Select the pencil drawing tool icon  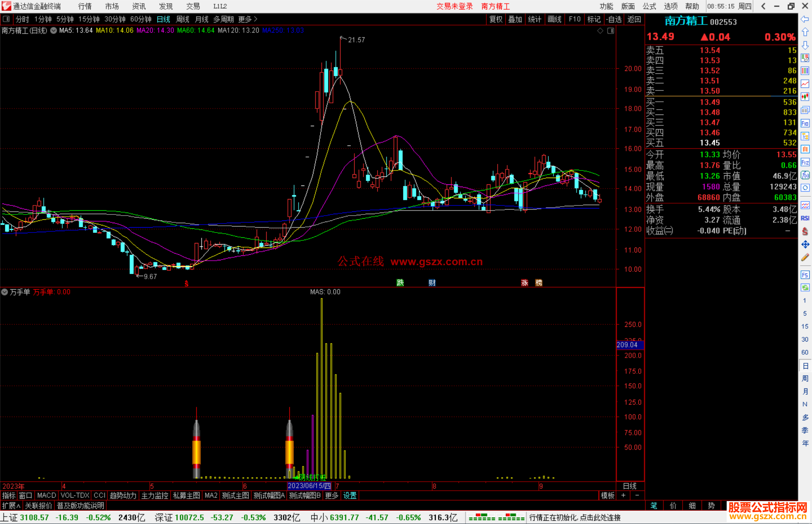point(805,258)
